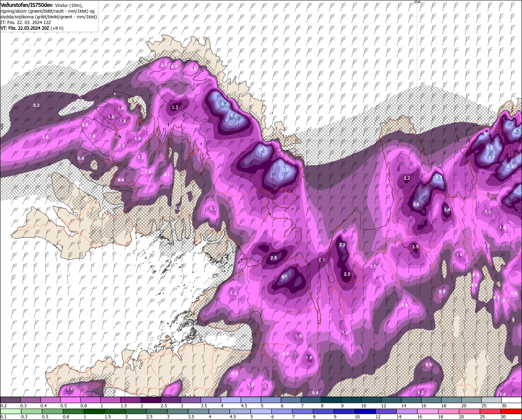Viewport: 522px width, 420px height.
Task: Click the '2.8' precipitation value
Action: coord(274,258)
